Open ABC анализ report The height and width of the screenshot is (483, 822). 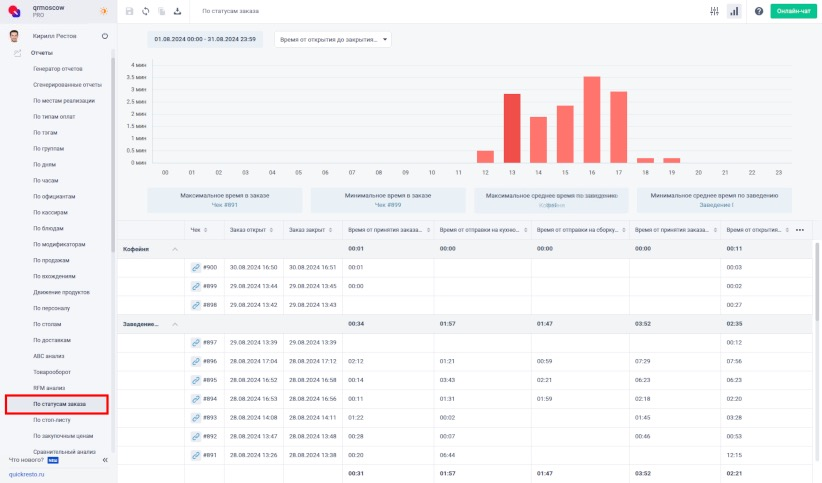pyautogui.click(x=49, y=356)
